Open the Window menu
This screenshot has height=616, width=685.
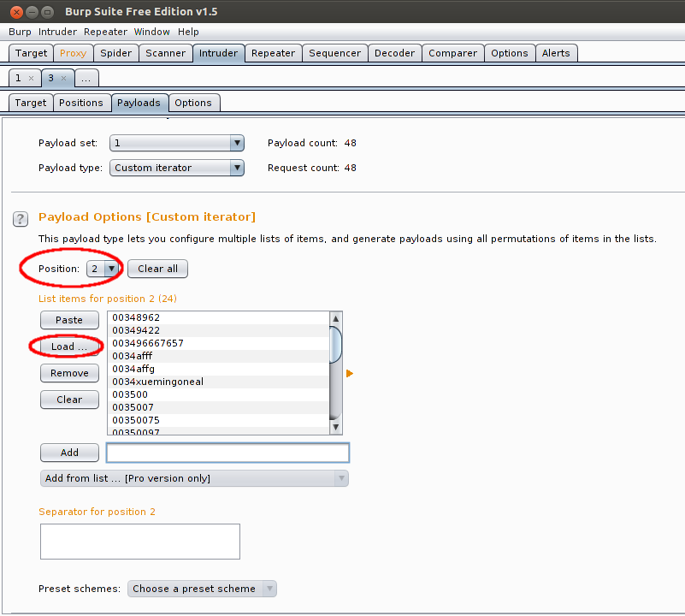151,32
